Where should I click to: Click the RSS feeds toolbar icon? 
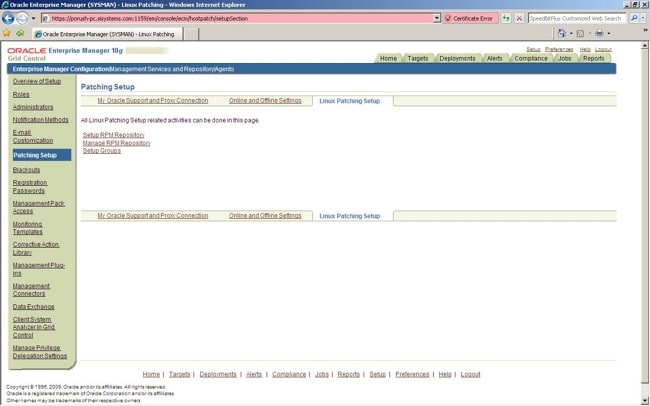tap(581, 33)
